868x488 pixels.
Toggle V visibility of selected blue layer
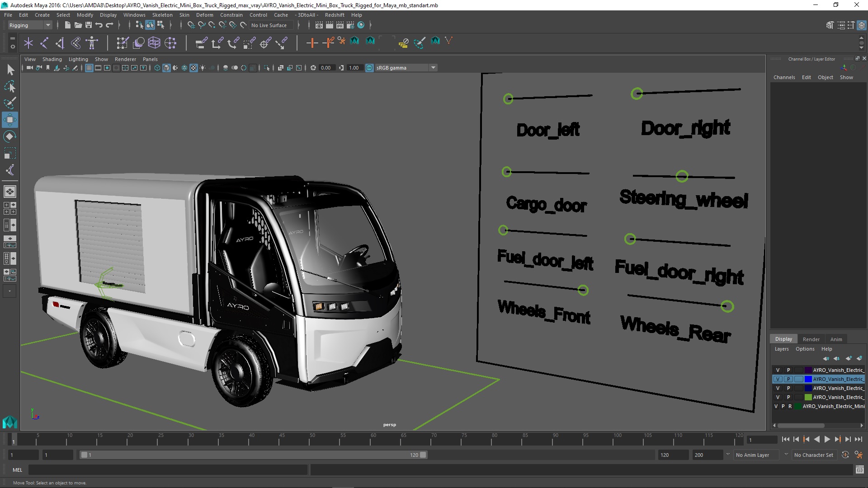click(778, 379)
